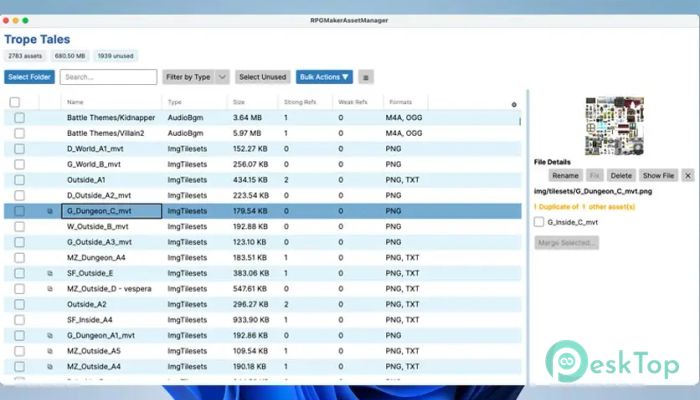Select the G_Dungeon_A1_mvt row name
This screenshot has height=400, width=700.
[x=100, y=335]
